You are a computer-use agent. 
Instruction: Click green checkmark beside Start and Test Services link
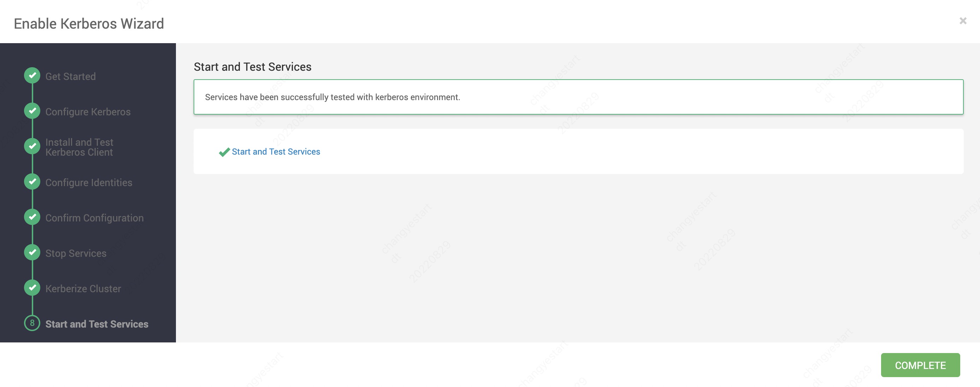point(224,152)
